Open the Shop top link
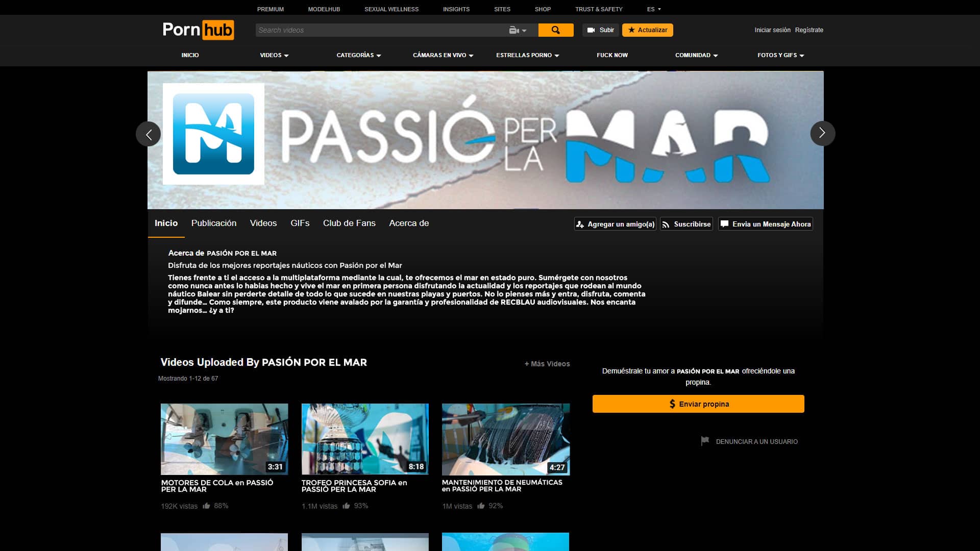This screenshot has width=980, height=551. pos(543,9)
